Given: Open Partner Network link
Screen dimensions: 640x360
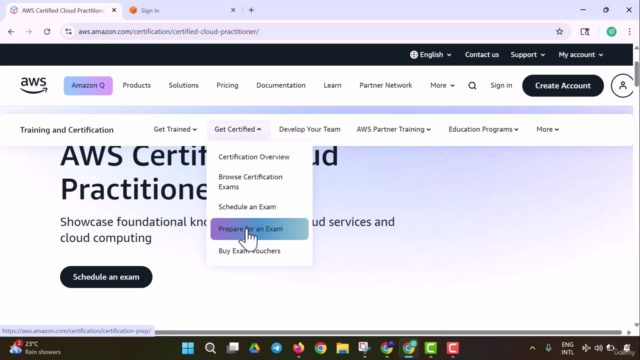Looking at the screenshot, I should 386,85.
